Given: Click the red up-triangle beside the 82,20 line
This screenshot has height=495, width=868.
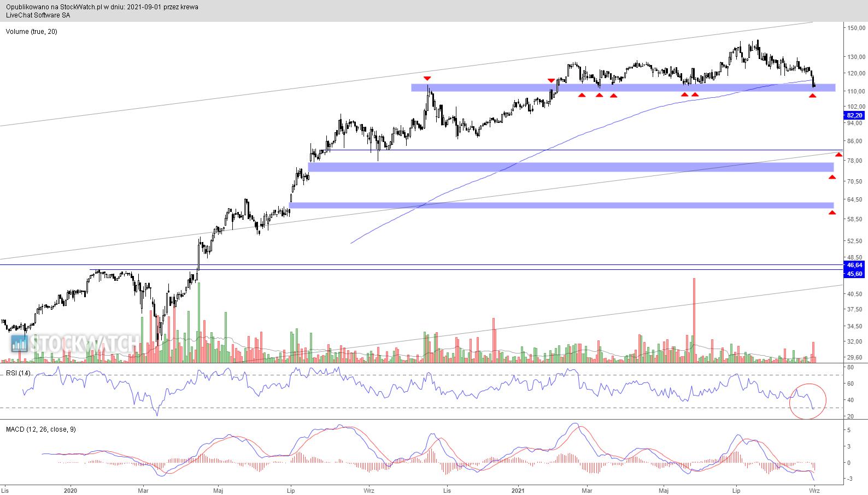Looking at the screenshot, I should coord(838,155).
